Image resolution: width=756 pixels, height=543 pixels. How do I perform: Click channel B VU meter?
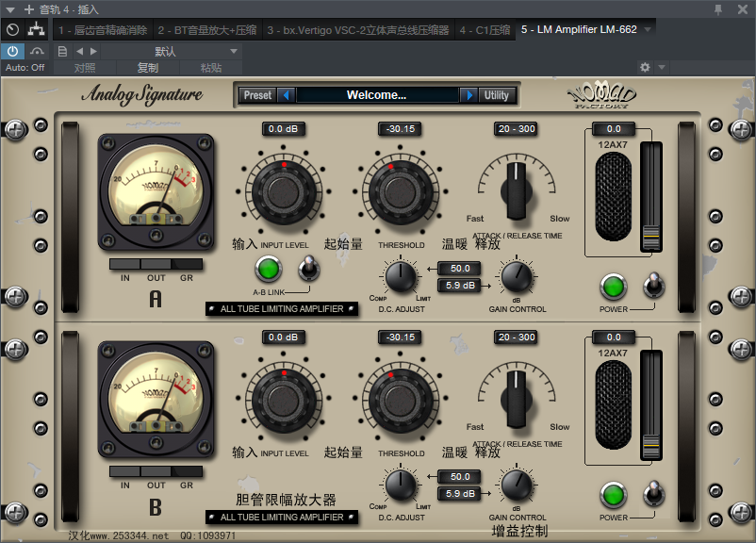(156, 400)
